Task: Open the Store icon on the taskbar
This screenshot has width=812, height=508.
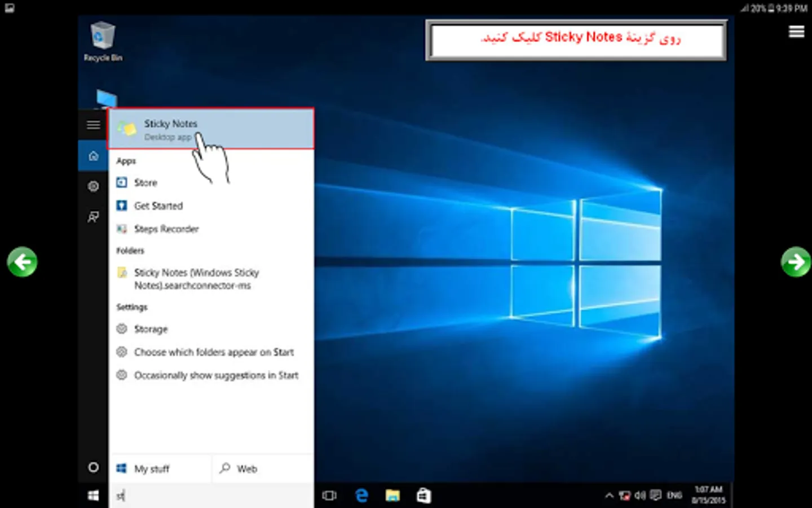Action: [423, 496]
